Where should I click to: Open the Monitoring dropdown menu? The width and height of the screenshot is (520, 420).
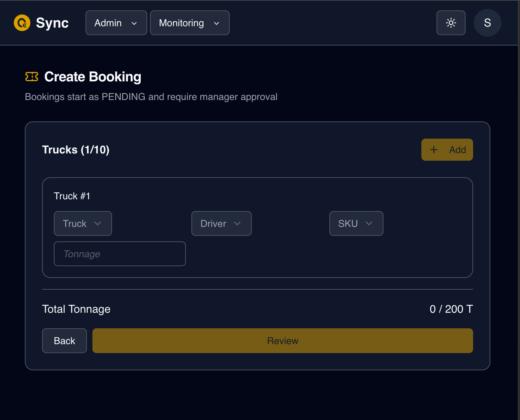point(190,23)
